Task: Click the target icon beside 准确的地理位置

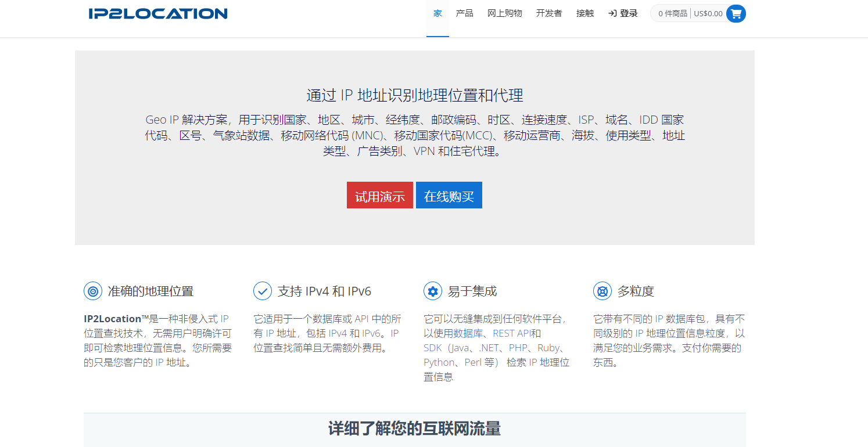Action: tap(93, 291)
